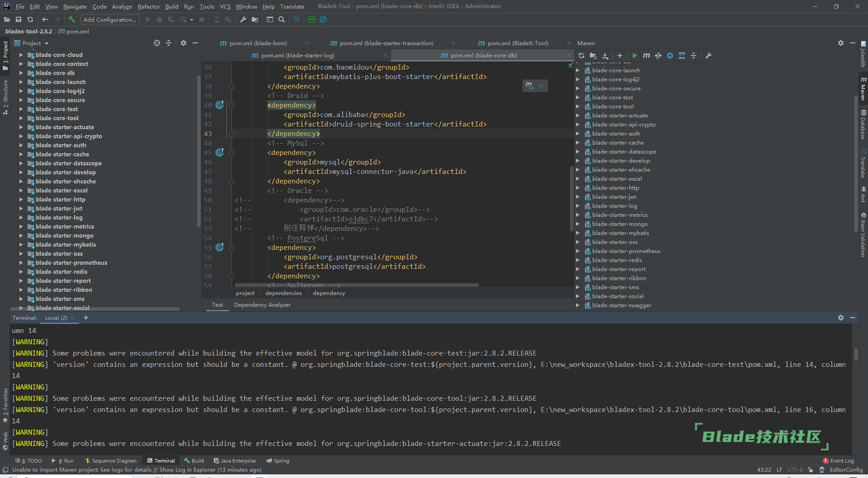Viewport: 868px width, 478px height.
Task: Open the TODO tool window
Action: pos(28,461)
